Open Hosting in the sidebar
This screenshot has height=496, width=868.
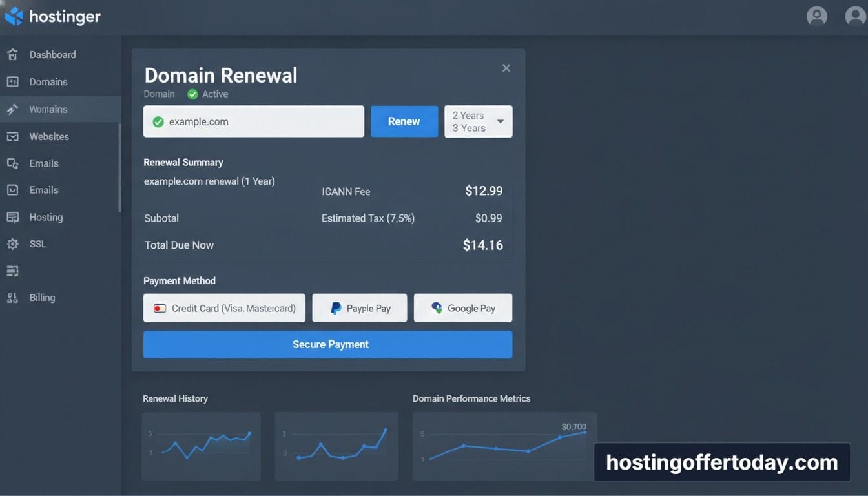(46, 217)
